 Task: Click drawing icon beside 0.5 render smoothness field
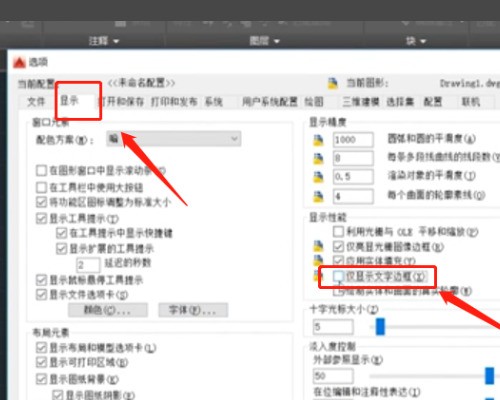coord(318,177)
